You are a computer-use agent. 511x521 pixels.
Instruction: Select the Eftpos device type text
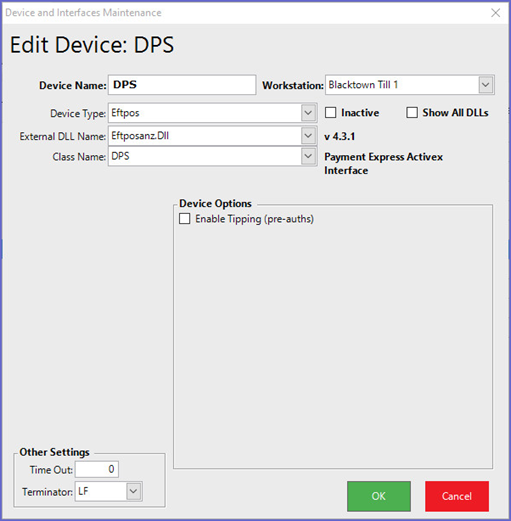[x=125, y=113]
